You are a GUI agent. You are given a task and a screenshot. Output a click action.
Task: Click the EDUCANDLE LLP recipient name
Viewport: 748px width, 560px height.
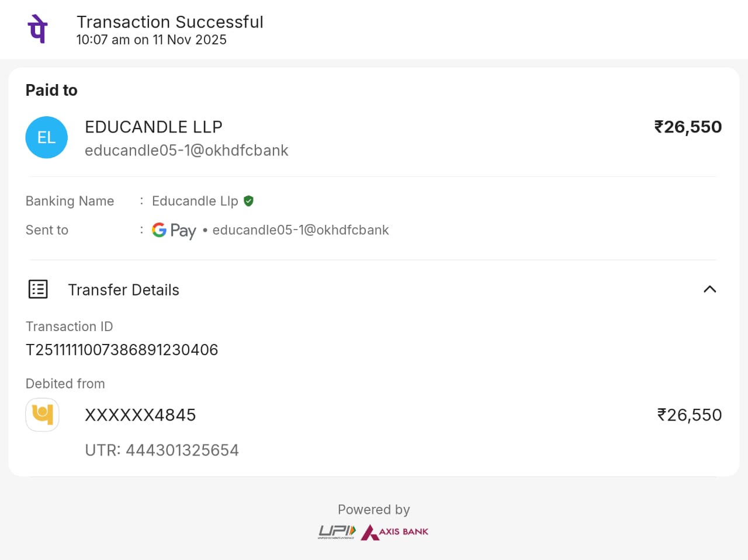click(x=153, y=127)
